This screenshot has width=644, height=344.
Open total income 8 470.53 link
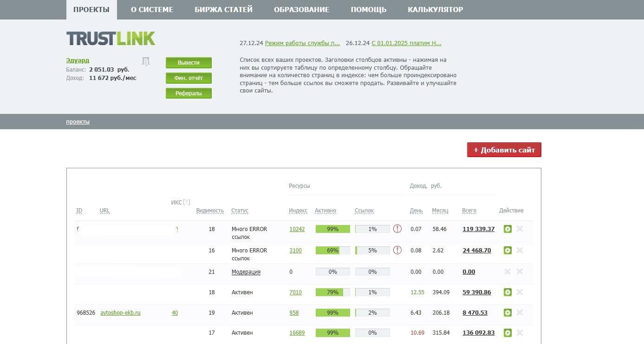pos(475,313)
